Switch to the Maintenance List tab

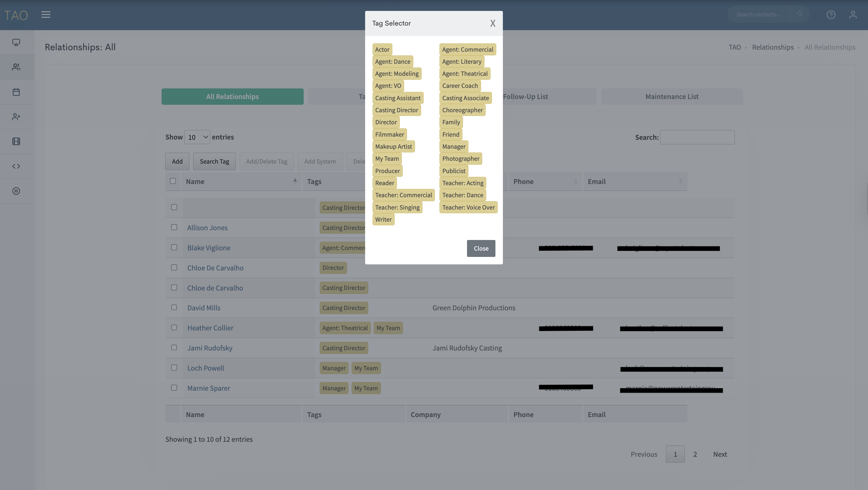pos(672,97)
